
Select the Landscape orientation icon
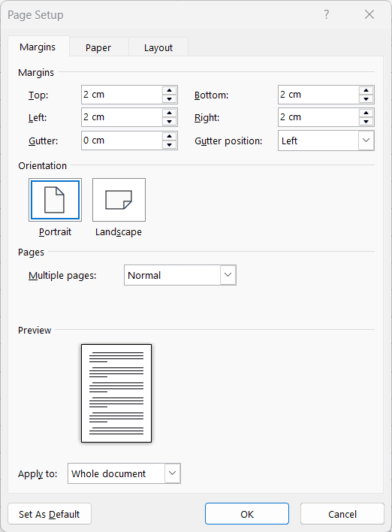coord(119,200)
